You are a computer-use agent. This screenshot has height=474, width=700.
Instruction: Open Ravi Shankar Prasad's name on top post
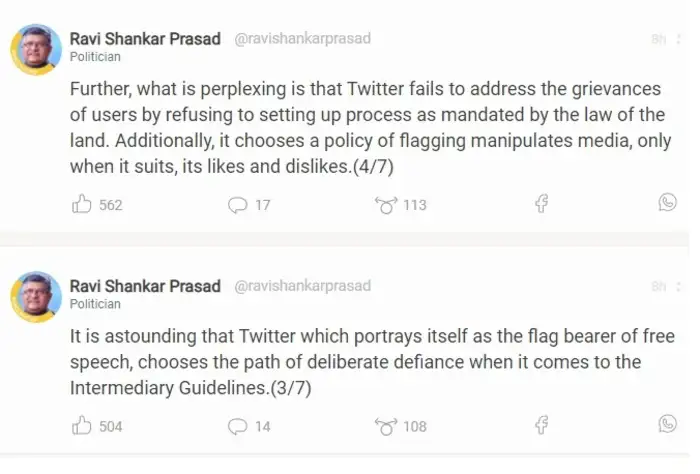coord(145,39)
